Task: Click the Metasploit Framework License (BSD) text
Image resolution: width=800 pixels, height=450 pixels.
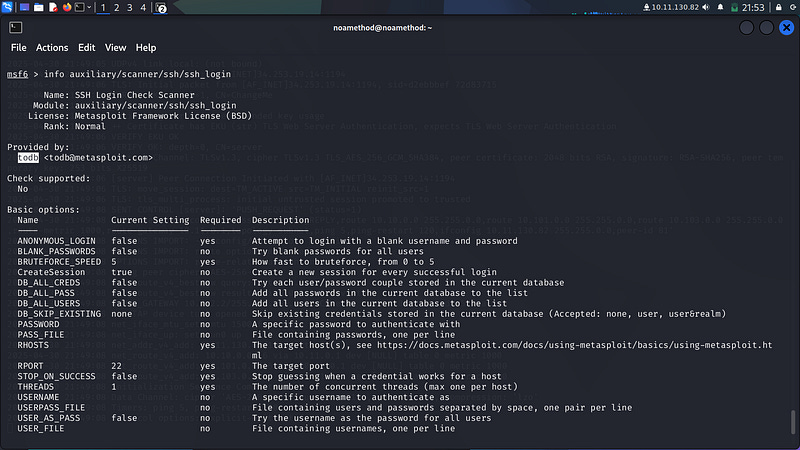Action: (163, 116)
